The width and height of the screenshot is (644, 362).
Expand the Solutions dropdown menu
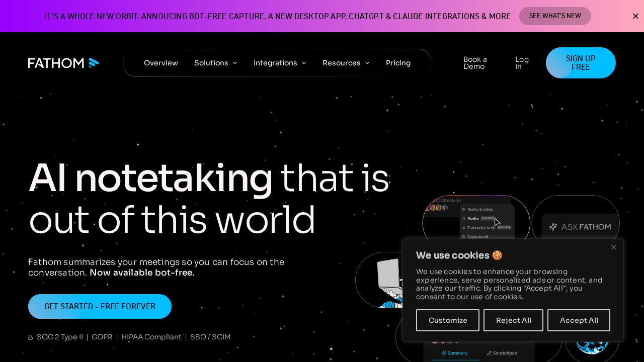pyautogui.click(x=216, y=63)
